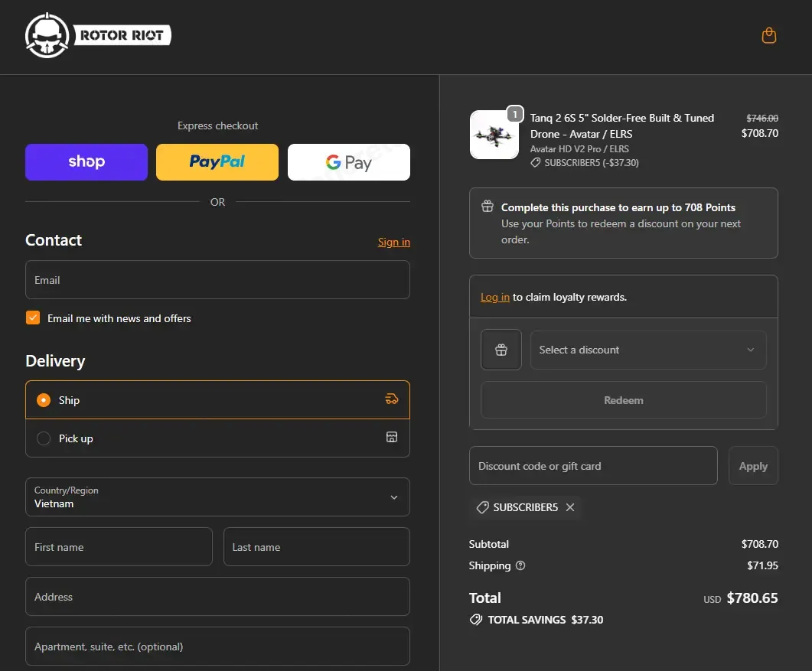The height and width of the screenshot is (671, 812).
Task: Pay with Google Pay express checkout
Action: [348, 162]
